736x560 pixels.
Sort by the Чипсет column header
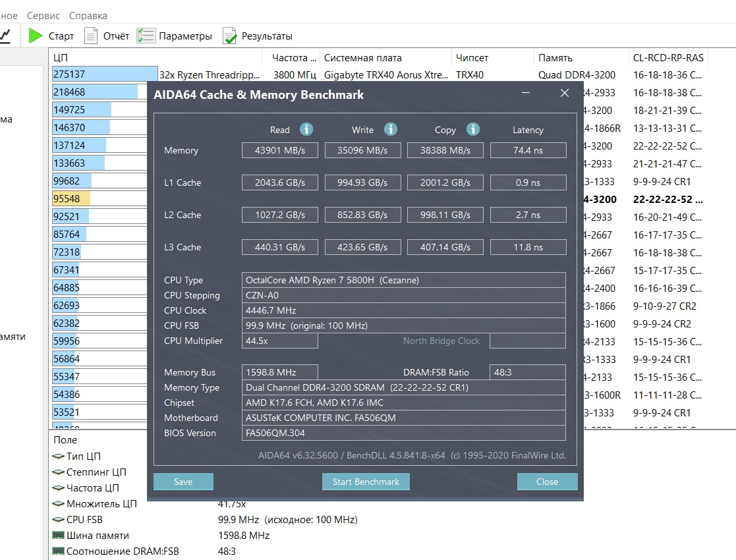coord(492,58)
